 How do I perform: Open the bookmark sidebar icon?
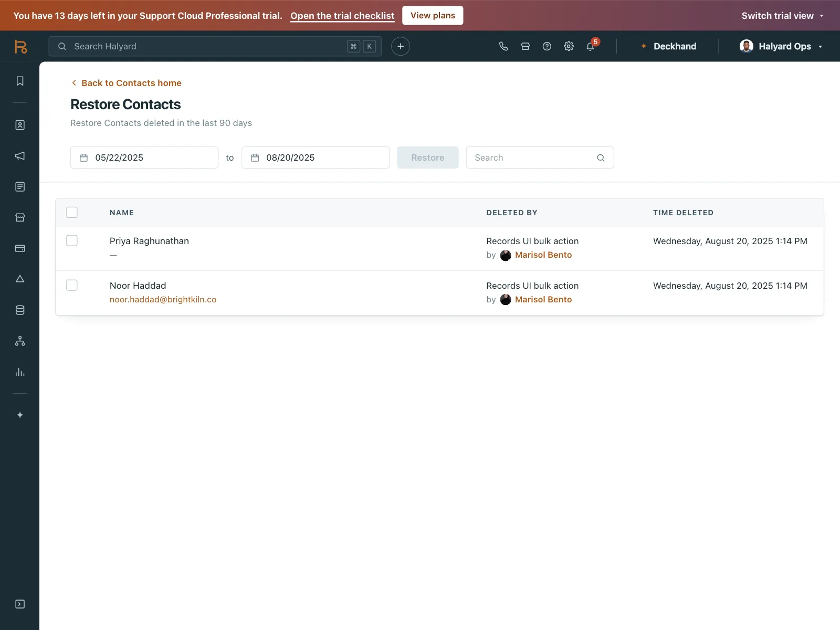pyautogui.click(x=20, y=81)
